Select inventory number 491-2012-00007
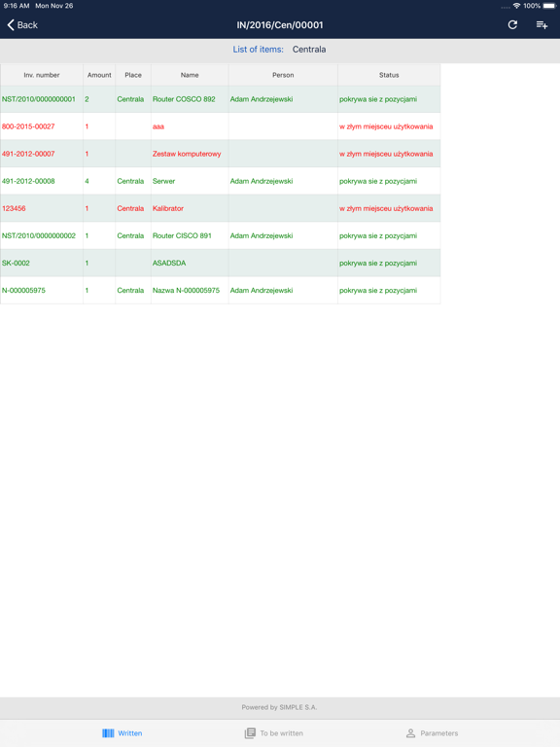Image resolution: width=560 pixels, height=747 pixels. click(x=28, y=154)
